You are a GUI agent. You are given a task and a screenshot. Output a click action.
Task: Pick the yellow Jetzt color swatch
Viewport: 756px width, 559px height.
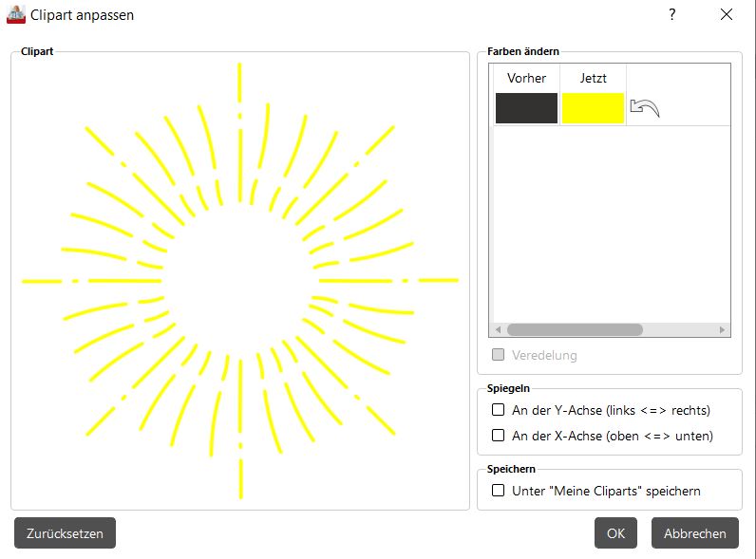593,108
